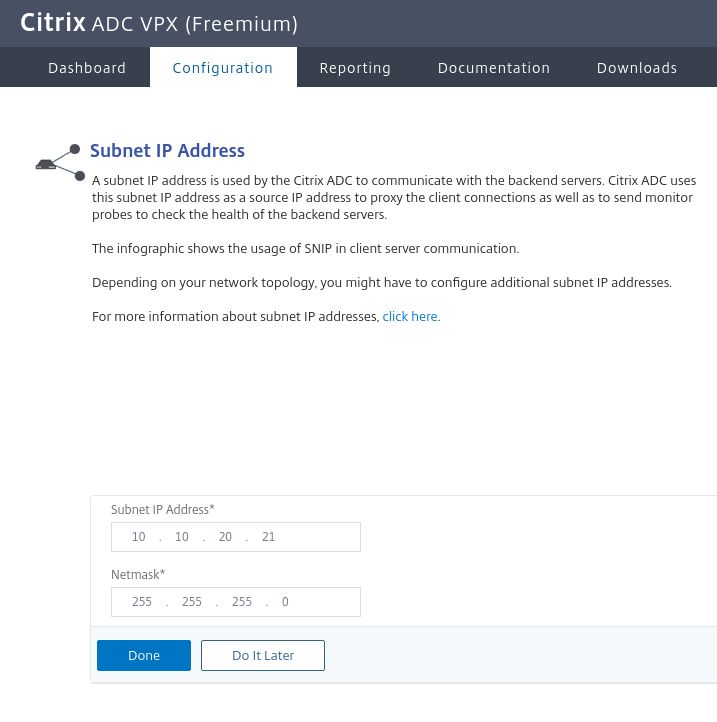
Task: Follow the 'click here' link
Action: point(410,317)
